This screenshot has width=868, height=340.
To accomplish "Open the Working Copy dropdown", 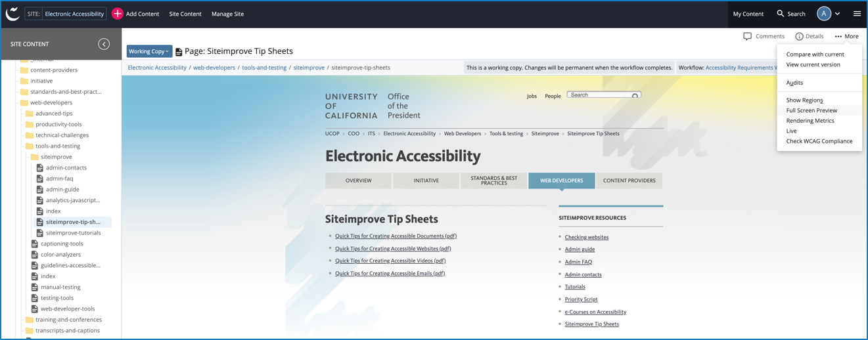I will coord(149,51).
